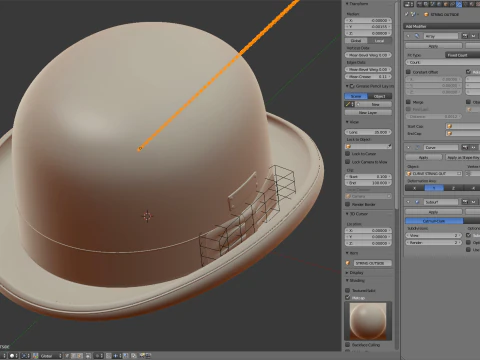This screenshot has height=360, width=480.
Task: Toggle Array modifier viewport visibility icon
Action: pyautogui.click(x=473, y=36)
